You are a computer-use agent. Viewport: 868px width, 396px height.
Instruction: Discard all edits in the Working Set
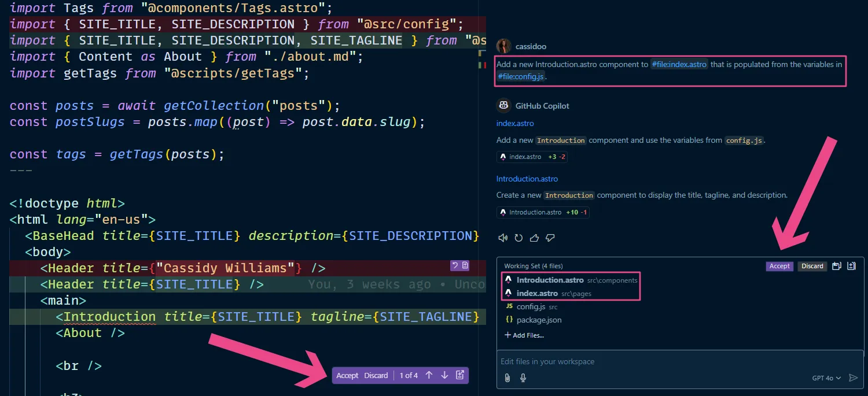point(812,266)
